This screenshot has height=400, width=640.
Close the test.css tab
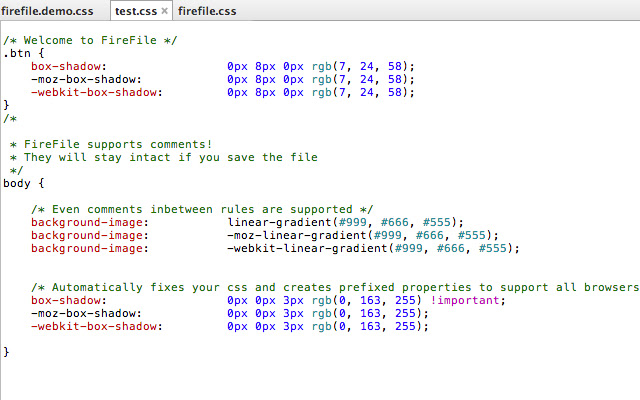click(x=164, y=11)
